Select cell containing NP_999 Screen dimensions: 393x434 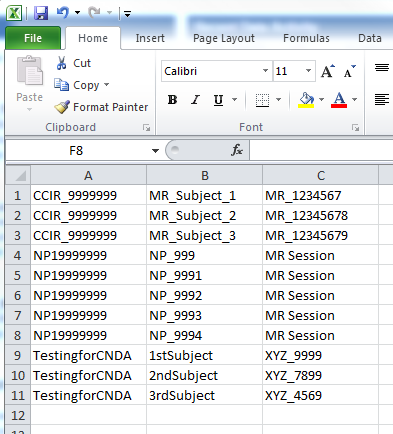(204, 255)
